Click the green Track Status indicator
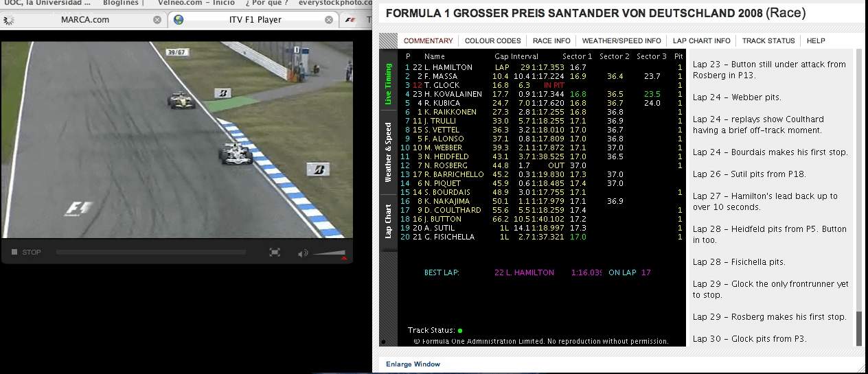The width and height of the screenshot is (868, 374). point(460,331)
